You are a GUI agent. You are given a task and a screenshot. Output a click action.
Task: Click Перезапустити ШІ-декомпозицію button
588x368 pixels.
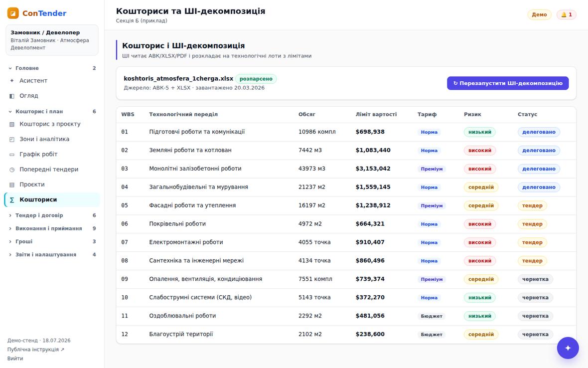coord(508,83)
